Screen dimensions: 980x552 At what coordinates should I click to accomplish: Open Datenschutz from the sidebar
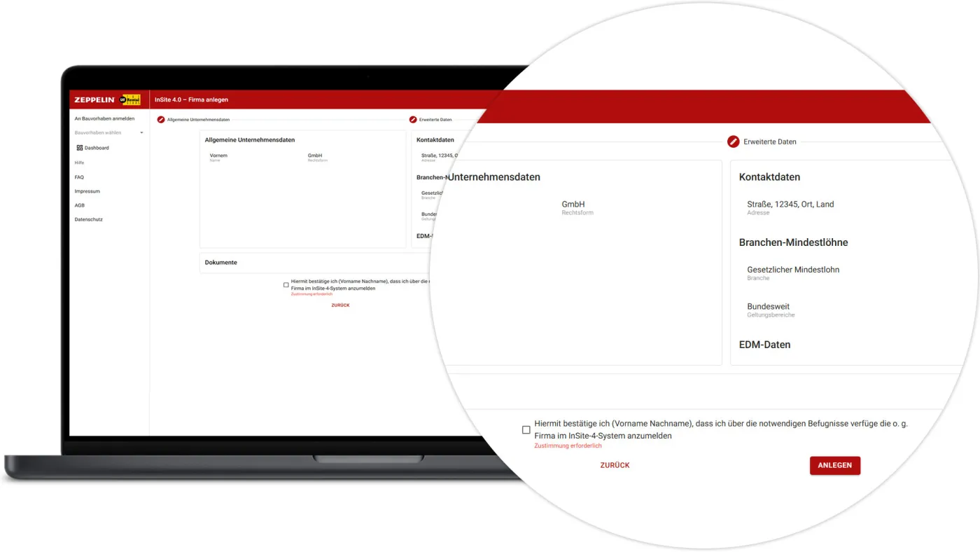pos(89,219)
